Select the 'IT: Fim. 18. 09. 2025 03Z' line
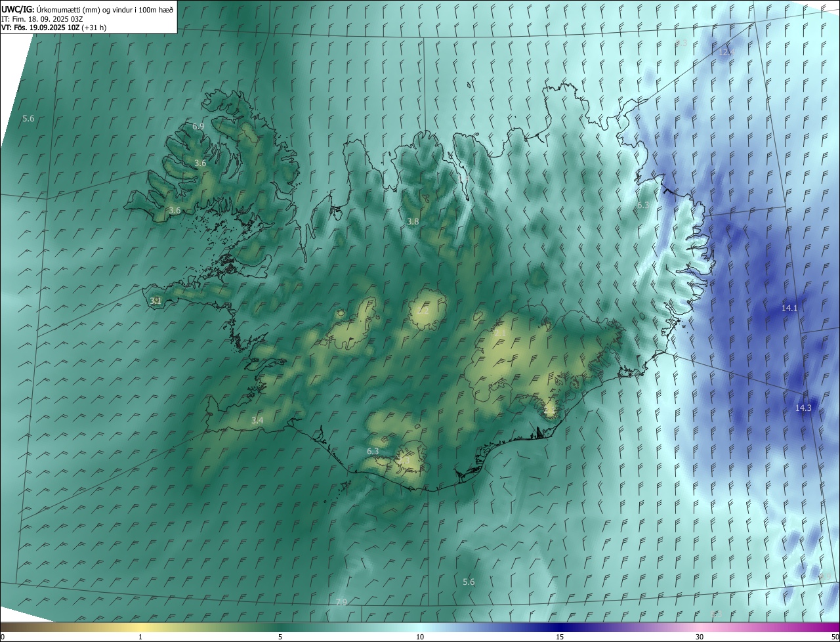The image size is (840, 642). [x=42, y=18]
